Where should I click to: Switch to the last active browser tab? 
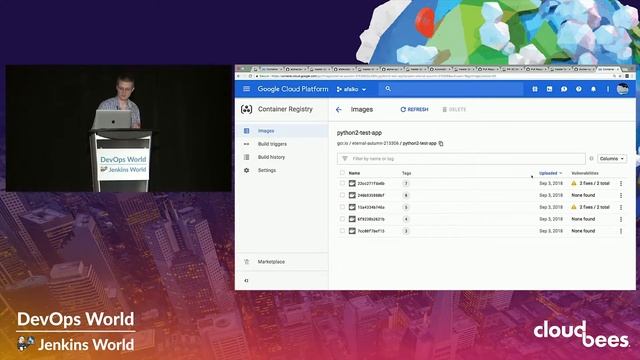[x=608, y=69]
